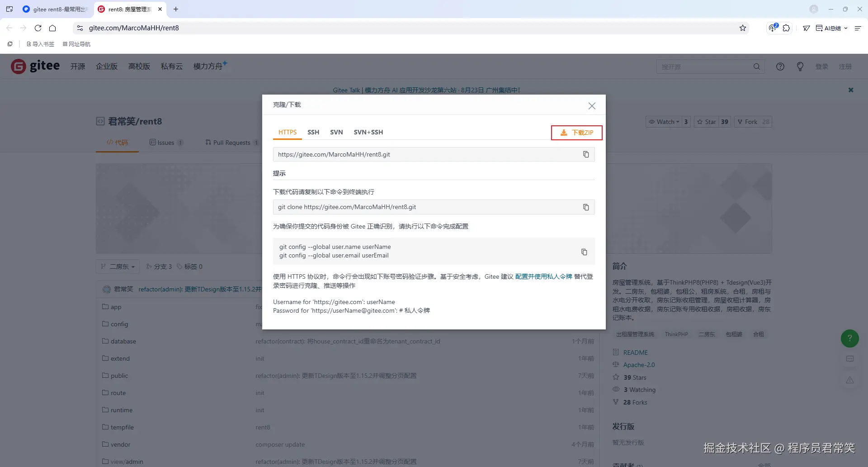
Task: Expand the 二房东 branch dropdown
Action: [118, 267]
